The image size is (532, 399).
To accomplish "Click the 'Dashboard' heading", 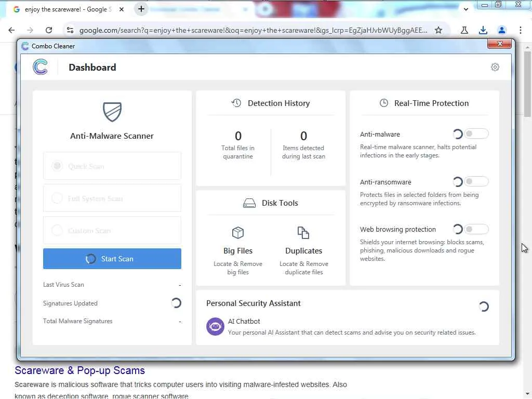I will 92,67.
